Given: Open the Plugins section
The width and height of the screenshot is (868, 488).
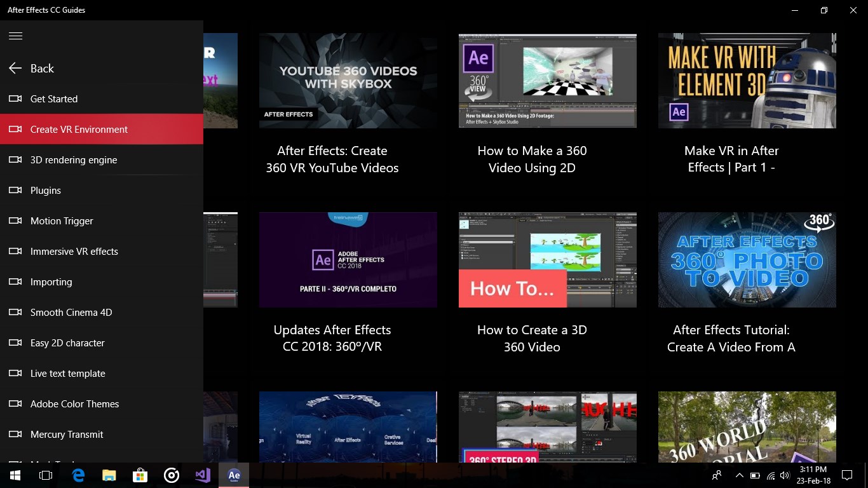Looking at the screenshot, I should 102,191.
